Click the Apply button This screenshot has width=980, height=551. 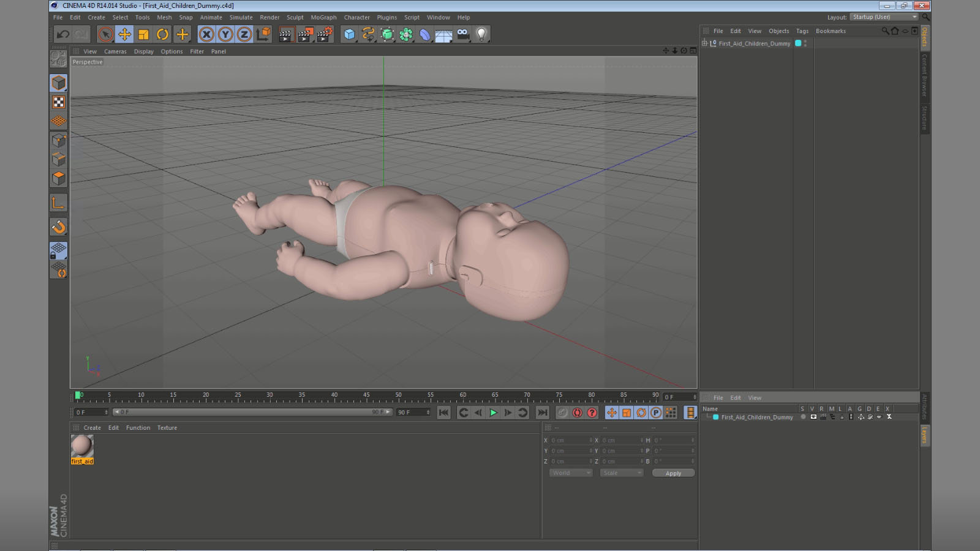(x=673, y=473)
